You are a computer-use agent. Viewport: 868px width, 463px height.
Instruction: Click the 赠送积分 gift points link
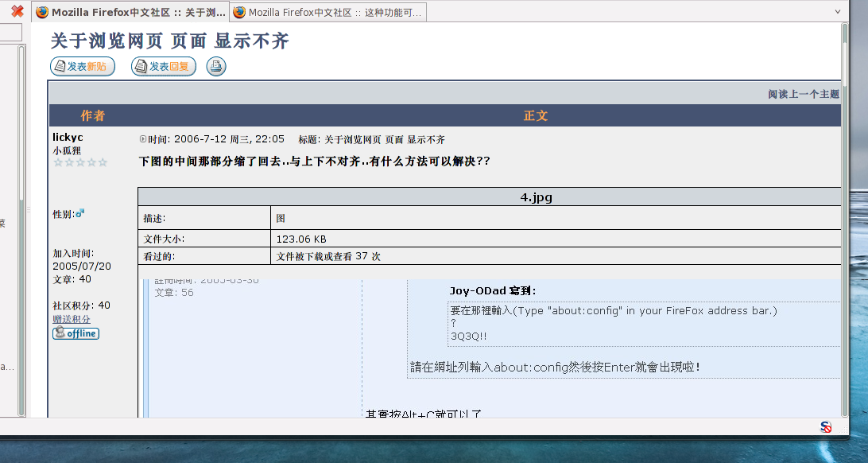pyautogui.click(x=72, y=319)
